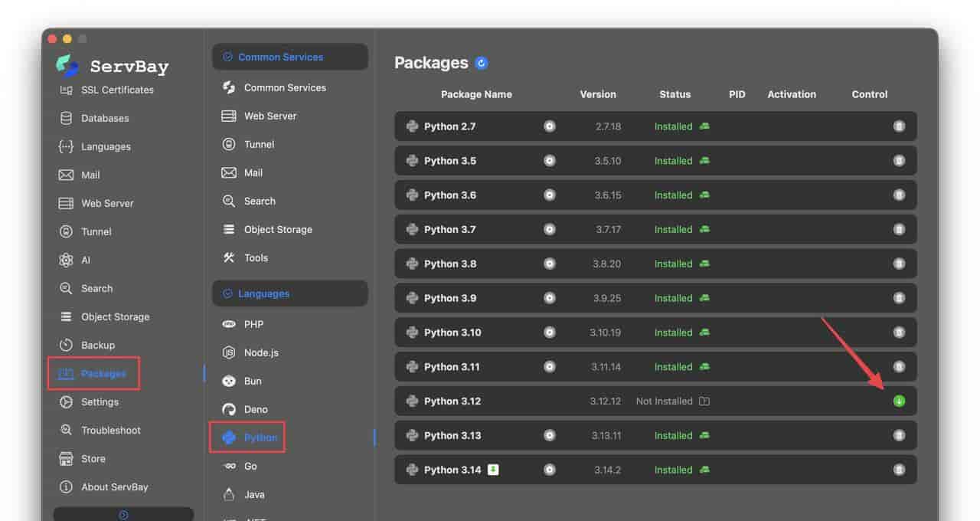Download Python 3.12 via green install icon

coord(899,401)
